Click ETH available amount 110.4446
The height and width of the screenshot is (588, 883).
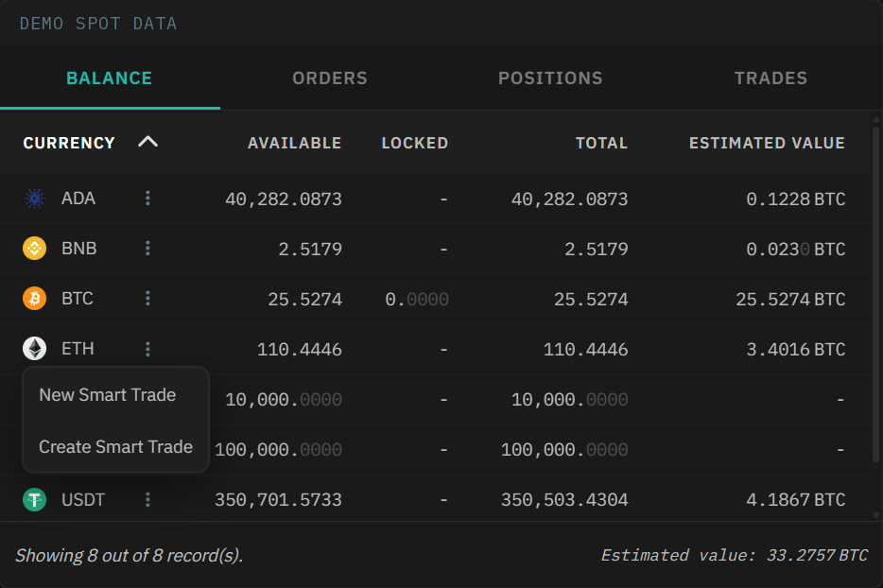click(x=300, y=349)
